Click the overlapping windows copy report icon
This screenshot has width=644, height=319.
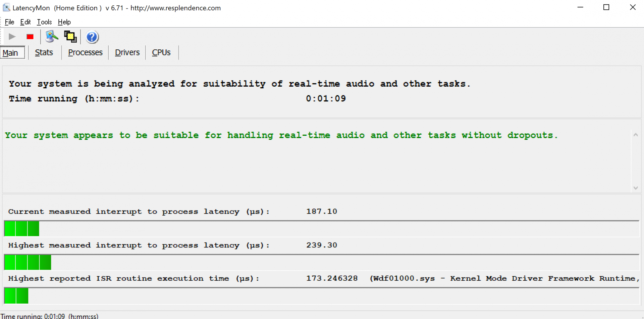click(x=70, y=37)
